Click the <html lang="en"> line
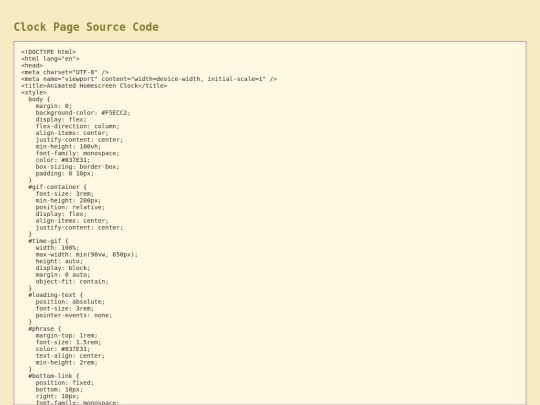 pyautogui.click(x=50, y=59)
